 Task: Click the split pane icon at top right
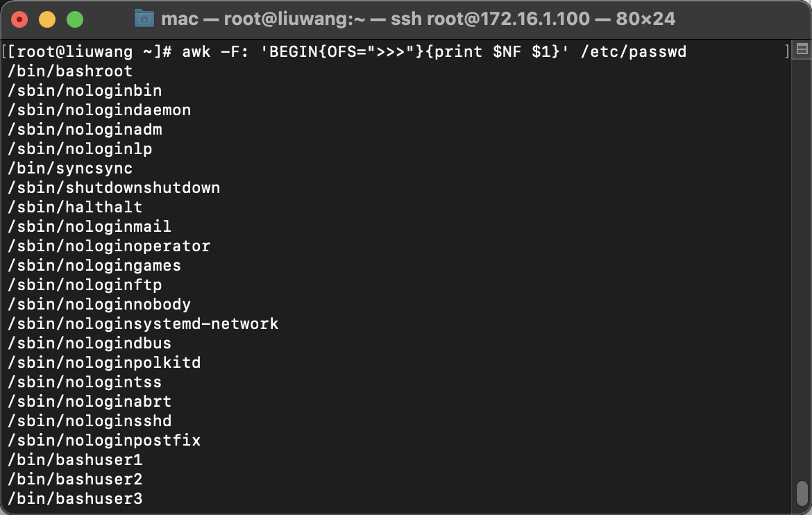(802, 49)
